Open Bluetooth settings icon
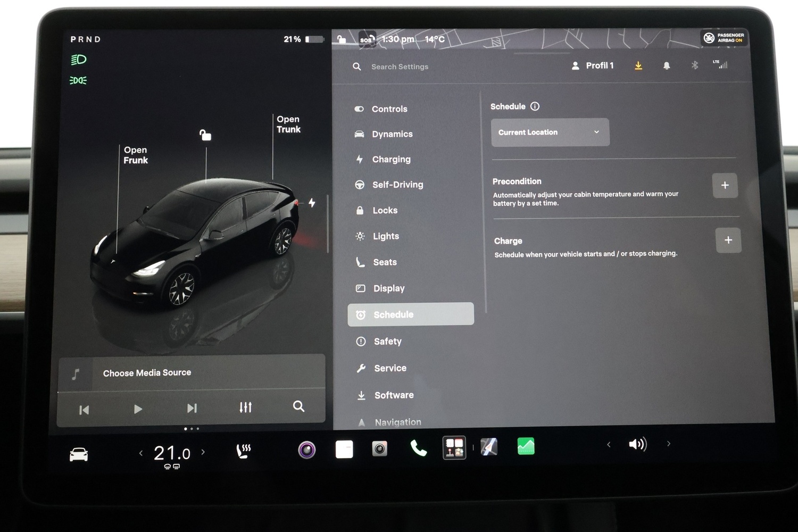Viewport: 798px width, 532px height. [x=694, y=65]
